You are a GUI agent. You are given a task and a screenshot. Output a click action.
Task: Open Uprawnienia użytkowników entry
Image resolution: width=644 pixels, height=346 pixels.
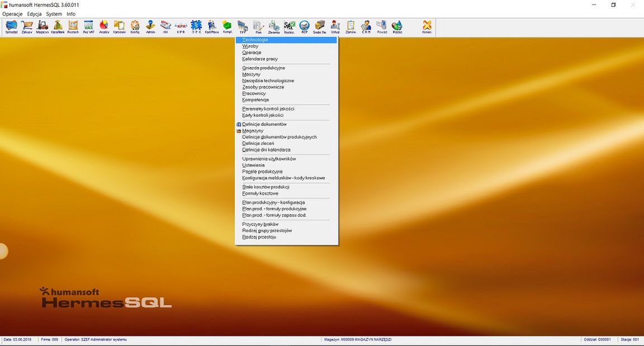click(x=286, y=159)
